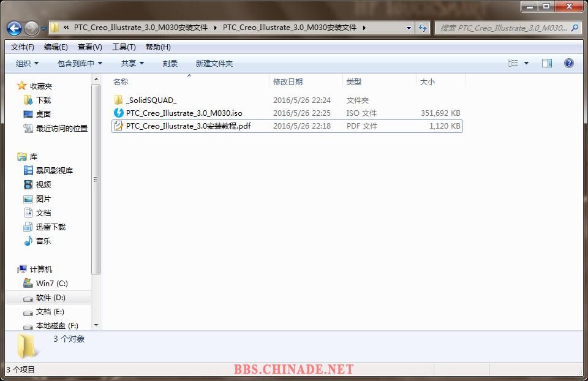Viewport: 588px width, 381px height.
Task: Click the breadcrumb overflow chevron «
Action: coord(66,28)
